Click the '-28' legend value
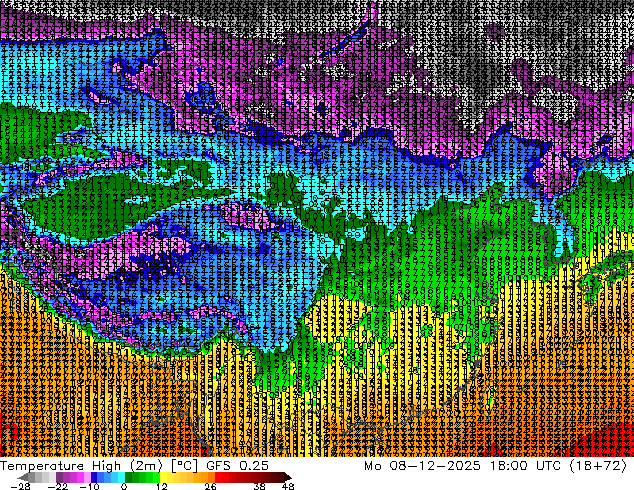 [20, 486]
